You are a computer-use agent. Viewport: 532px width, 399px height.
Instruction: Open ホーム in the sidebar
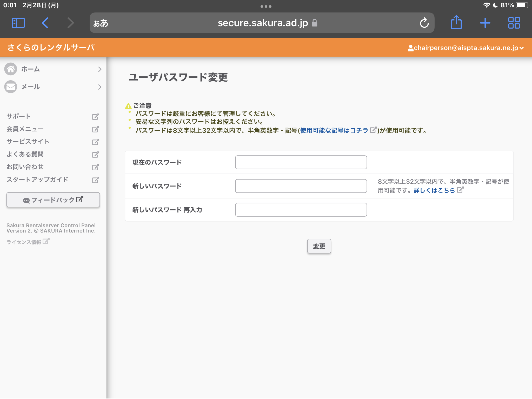[x=53, y=69]
